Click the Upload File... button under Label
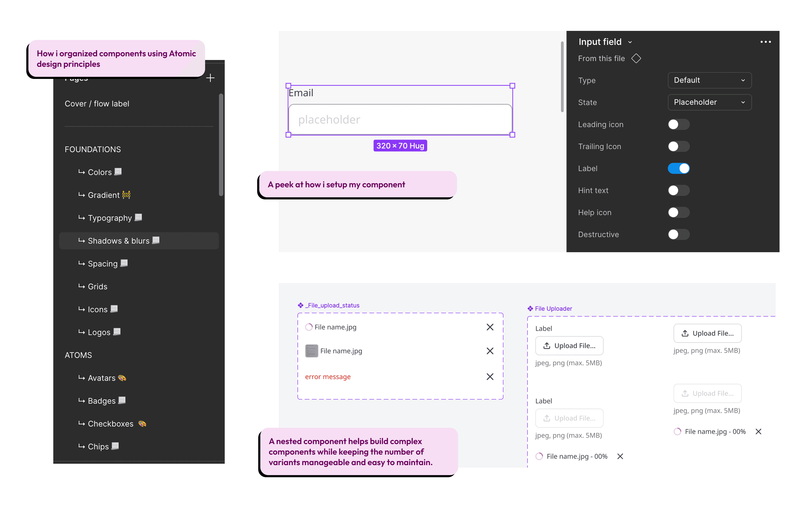The image size is (812, 523). pos(569,346)
